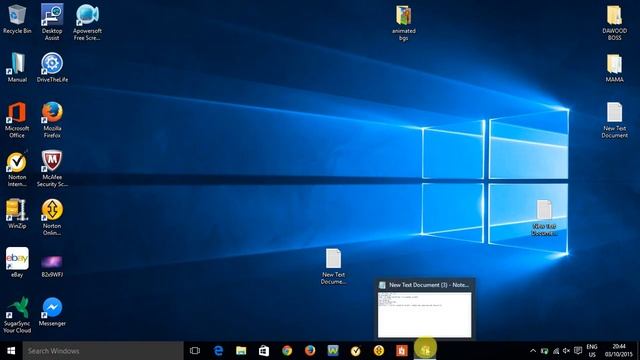Launch Google Chrome from the taskbar
The image size is (640, 360).
(x=287, y=351)
